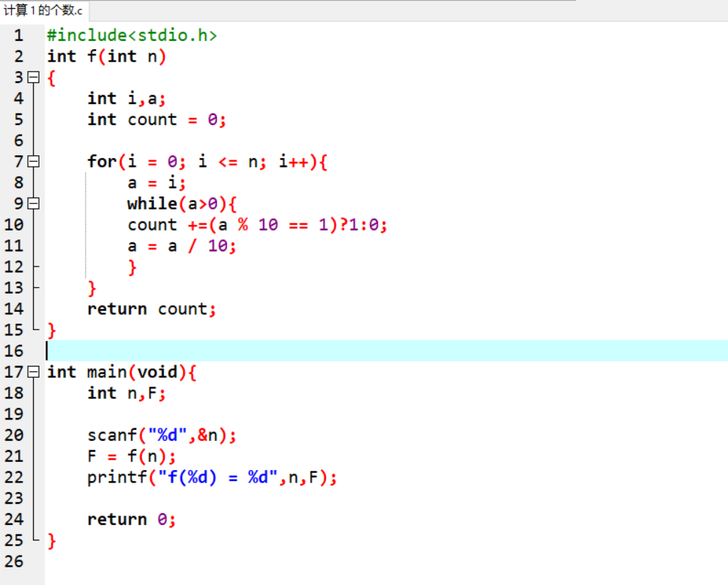Screen dimensions: 728x585
Task: Click line number 22 in the gutter
Action: point(13,477)
